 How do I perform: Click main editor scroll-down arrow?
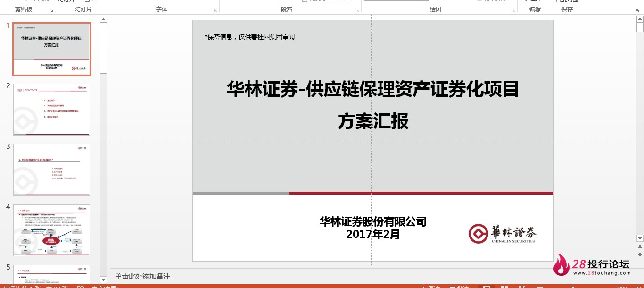[640, 238]
